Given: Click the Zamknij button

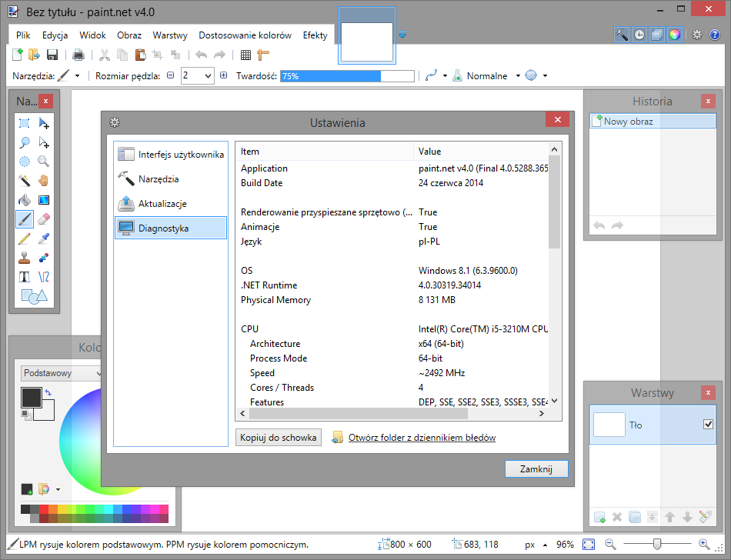Looking at the screenshot, I should (x=536, y=468).
